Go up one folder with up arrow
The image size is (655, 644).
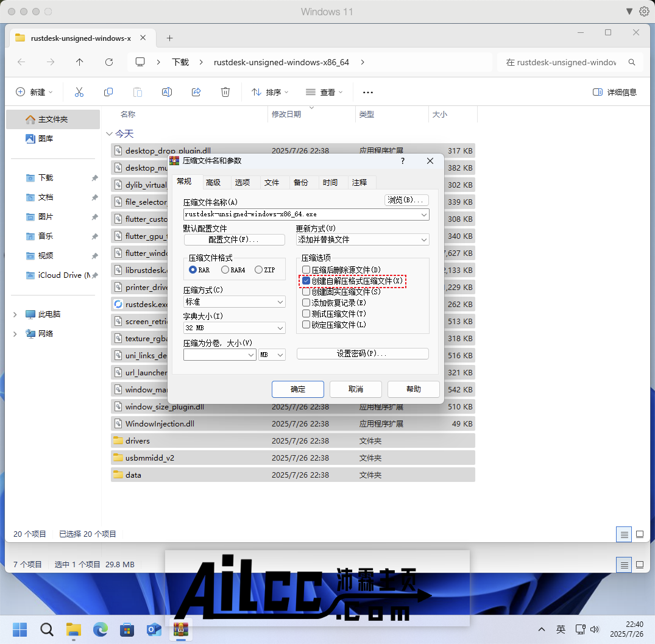pyautogui.click(x=79, y=62)
